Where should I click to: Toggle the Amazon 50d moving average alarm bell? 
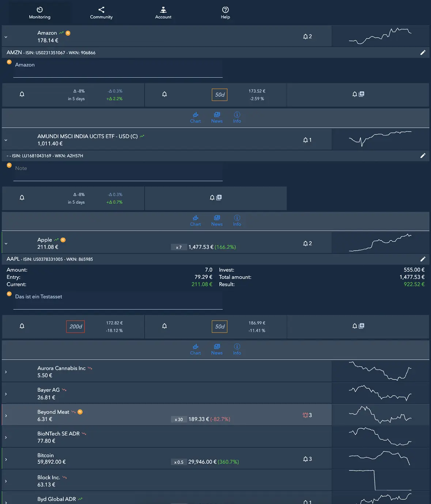pos(165,94)
